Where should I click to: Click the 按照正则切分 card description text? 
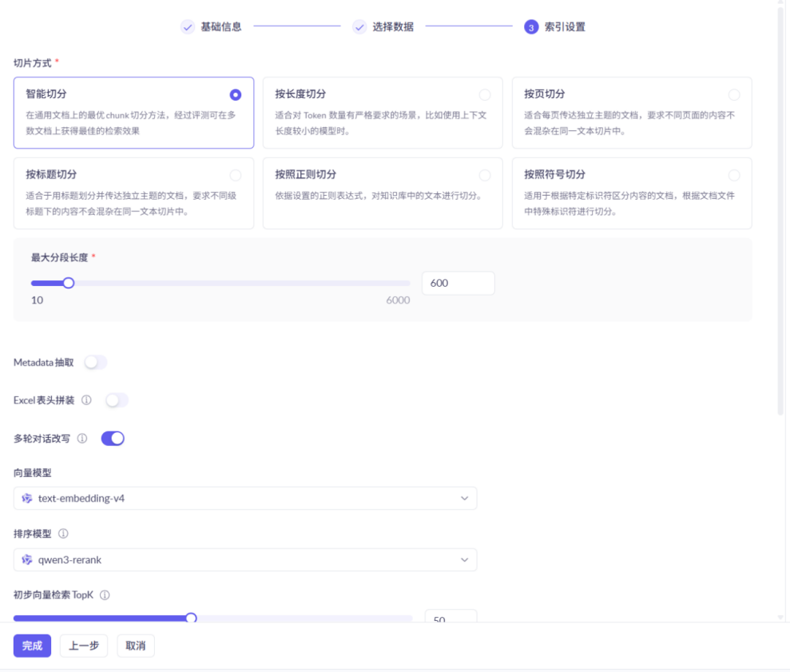point(379,196)
